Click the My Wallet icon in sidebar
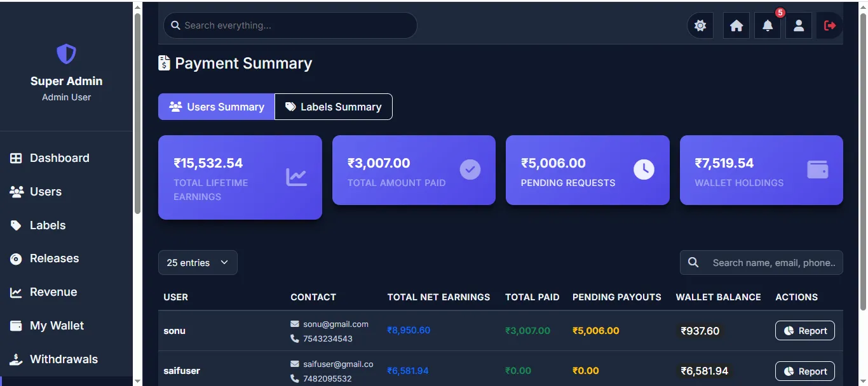The image size is (868, 386). point(16,326)
